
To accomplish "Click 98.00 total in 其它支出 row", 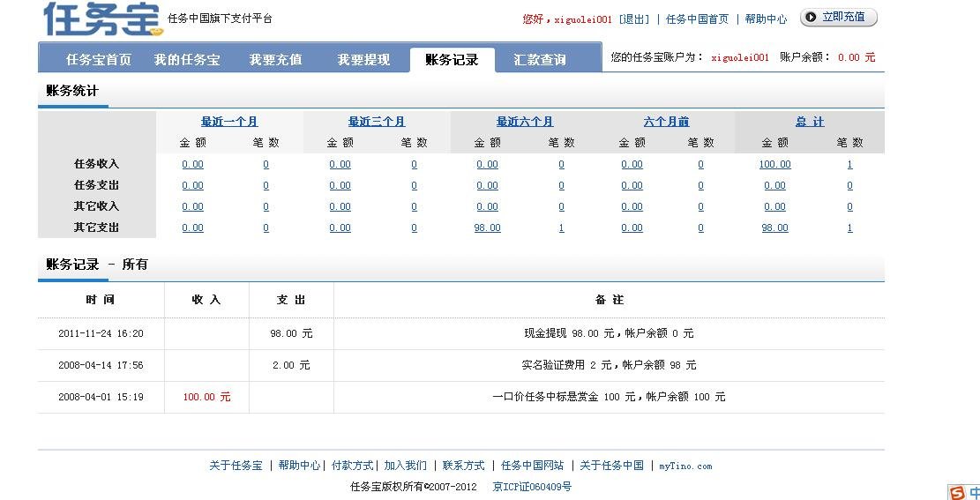I will [775, 228].
